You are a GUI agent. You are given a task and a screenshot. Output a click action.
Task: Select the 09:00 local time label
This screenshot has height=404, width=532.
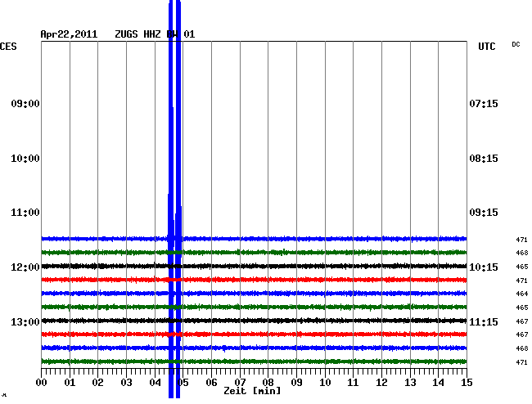(25, 103)
